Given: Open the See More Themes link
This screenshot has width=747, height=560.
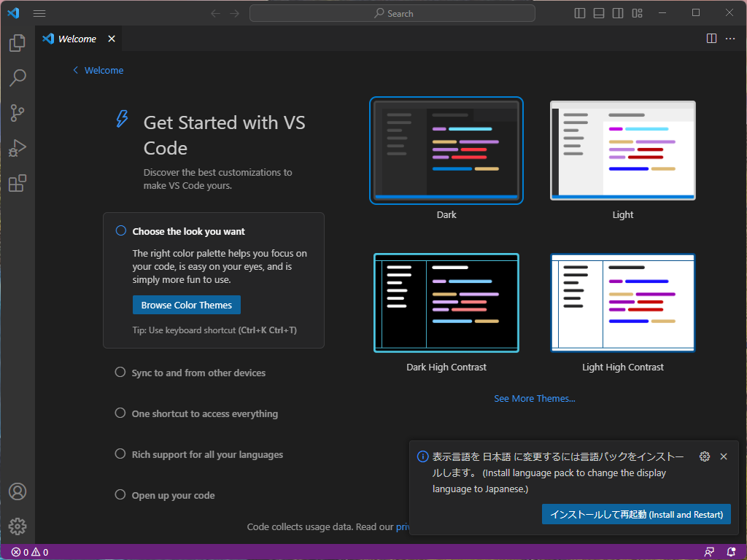Looking at the screenshot, I should 535,398.
